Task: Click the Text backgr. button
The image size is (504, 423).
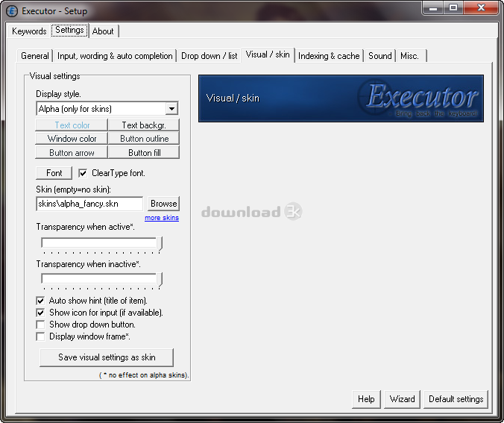Action: click(x=144, y=125)
